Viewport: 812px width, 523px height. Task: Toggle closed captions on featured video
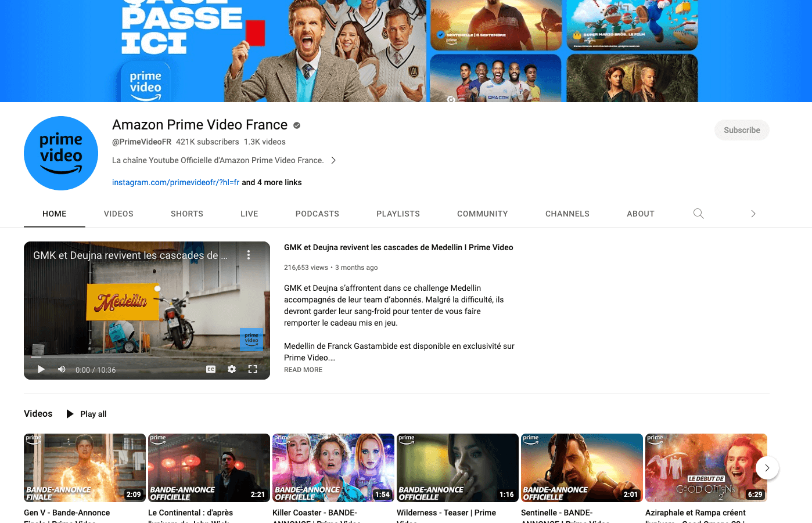point(211,369)
